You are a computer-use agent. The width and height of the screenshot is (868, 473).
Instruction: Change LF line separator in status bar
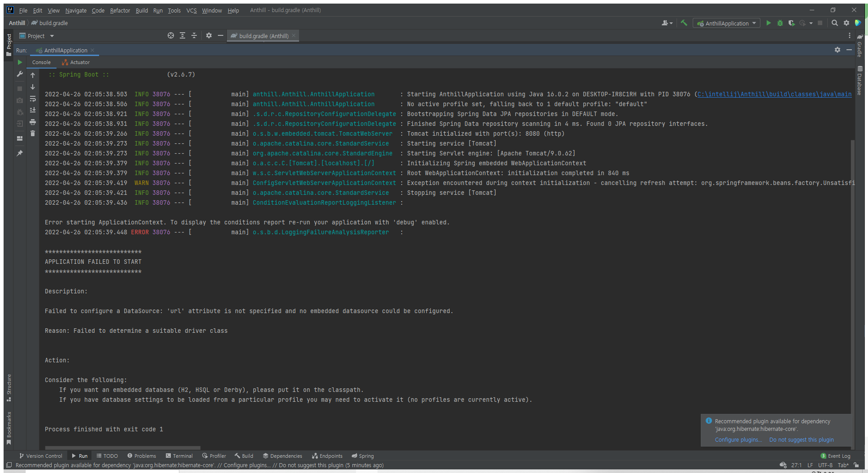click(810, 465)
